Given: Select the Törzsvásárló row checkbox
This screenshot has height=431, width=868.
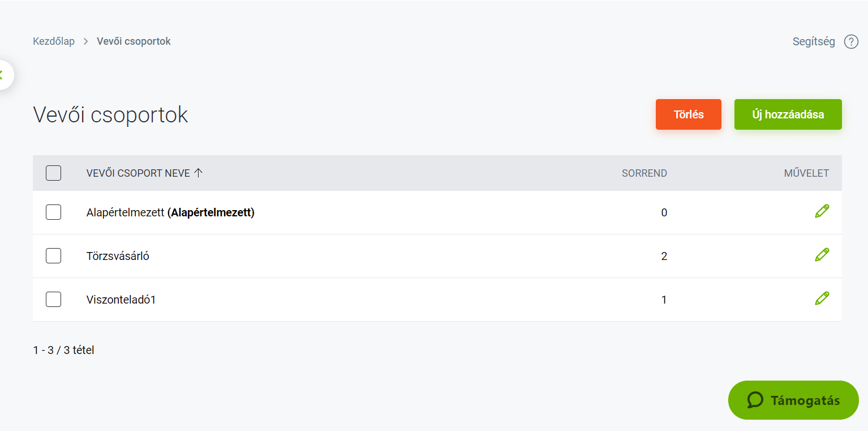Looking at the screenshot, I should click(53, 256).
